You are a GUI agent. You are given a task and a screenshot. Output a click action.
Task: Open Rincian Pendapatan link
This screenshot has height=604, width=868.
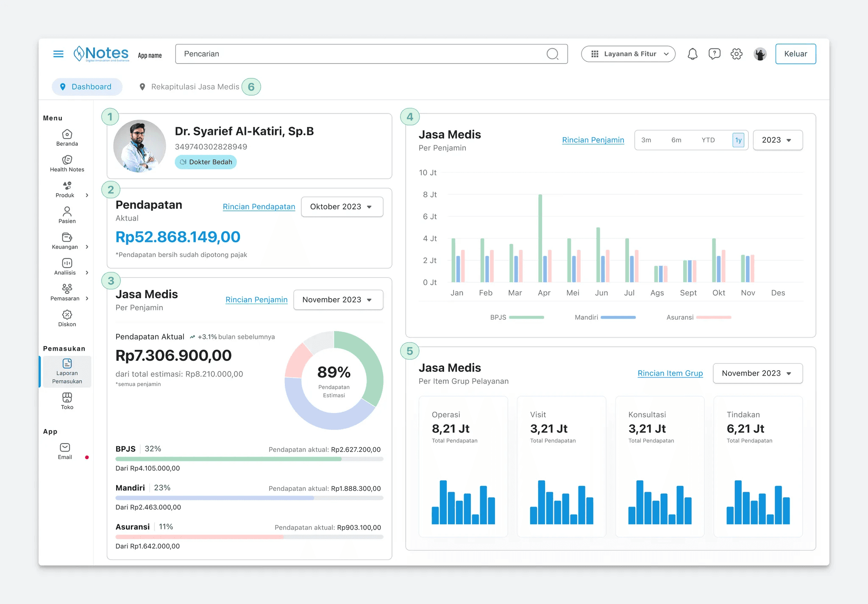[x=259, y=207]
